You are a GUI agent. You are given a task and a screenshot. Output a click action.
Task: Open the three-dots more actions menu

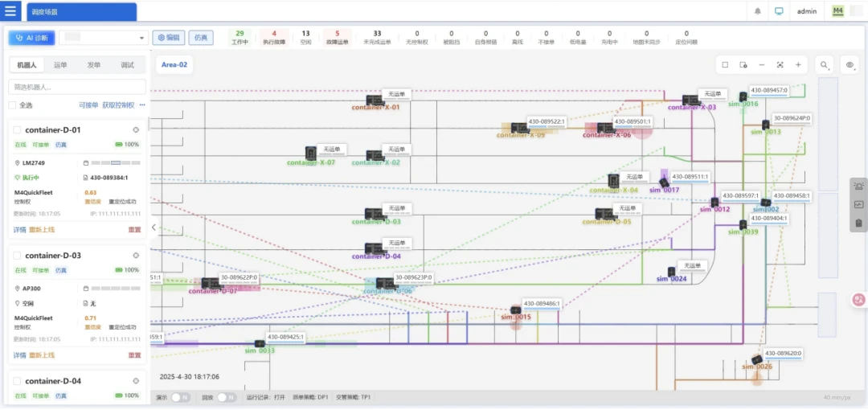(x=142, y=105)
